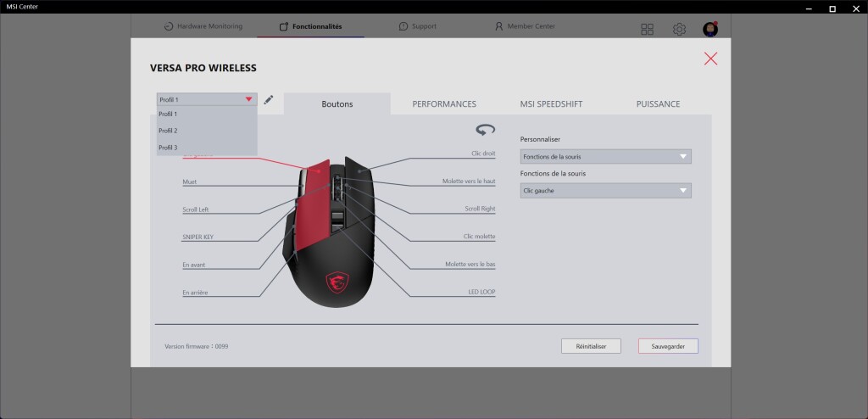868x419 pixels.
Task: Expand the Clic gauche function dropdown
Action: pos(605,192)
